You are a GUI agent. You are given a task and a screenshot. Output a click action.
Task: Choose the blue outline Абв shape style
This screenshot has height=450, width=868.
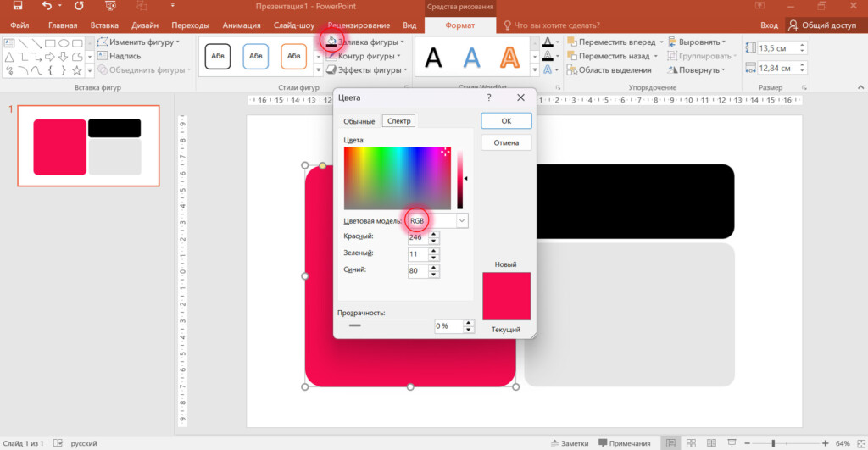(256, 56)
